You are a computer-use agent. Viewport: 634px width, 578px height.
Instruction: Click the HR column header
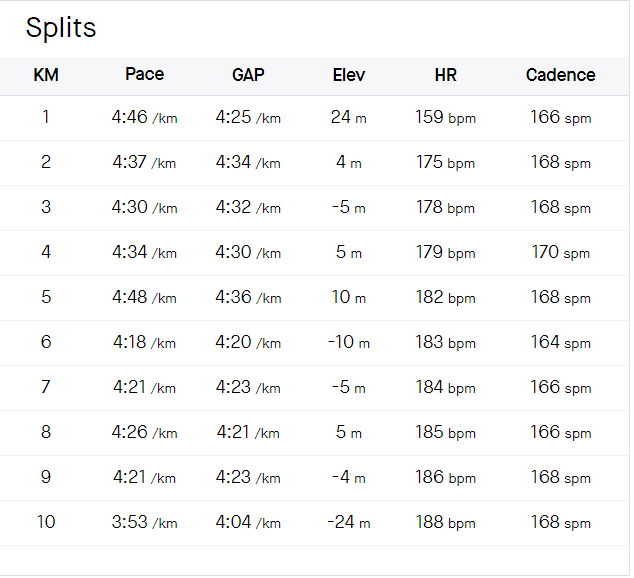point(446,75)
